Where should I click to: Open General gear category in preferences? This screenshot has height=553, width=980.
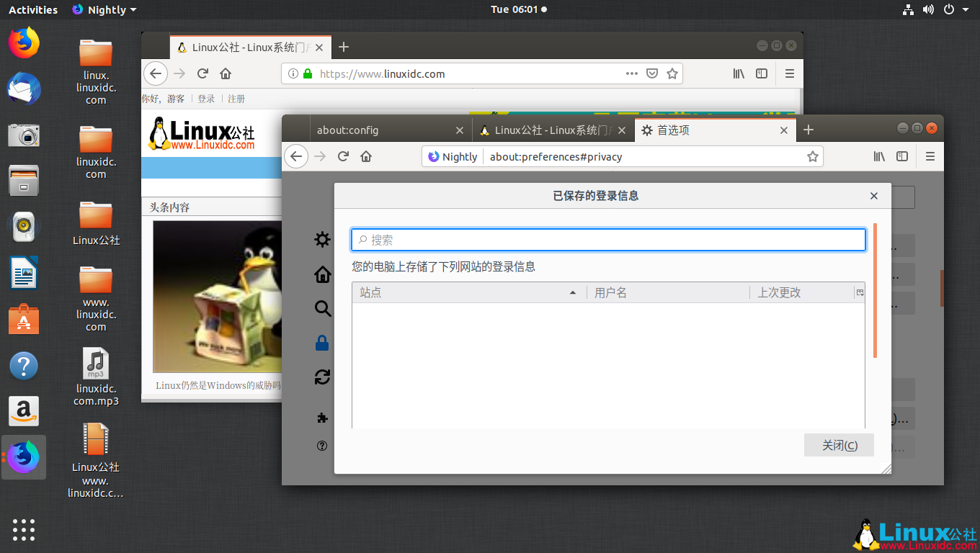coord(322,240)
